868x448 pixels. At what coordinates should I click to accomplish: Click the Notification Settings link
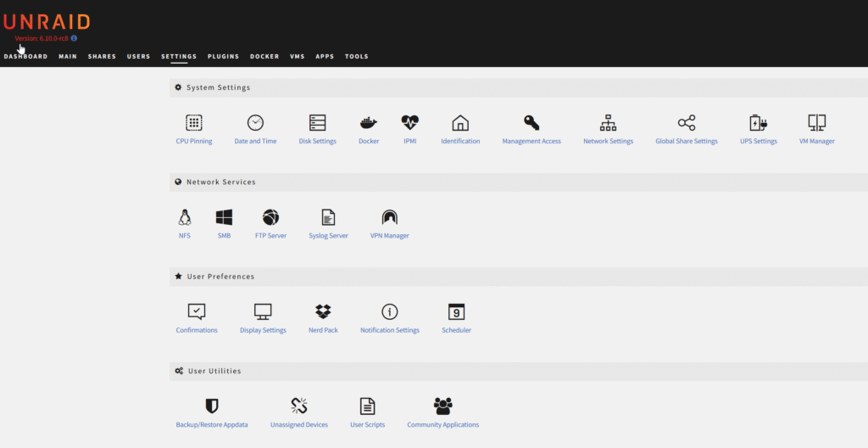[x=389, y=330]
